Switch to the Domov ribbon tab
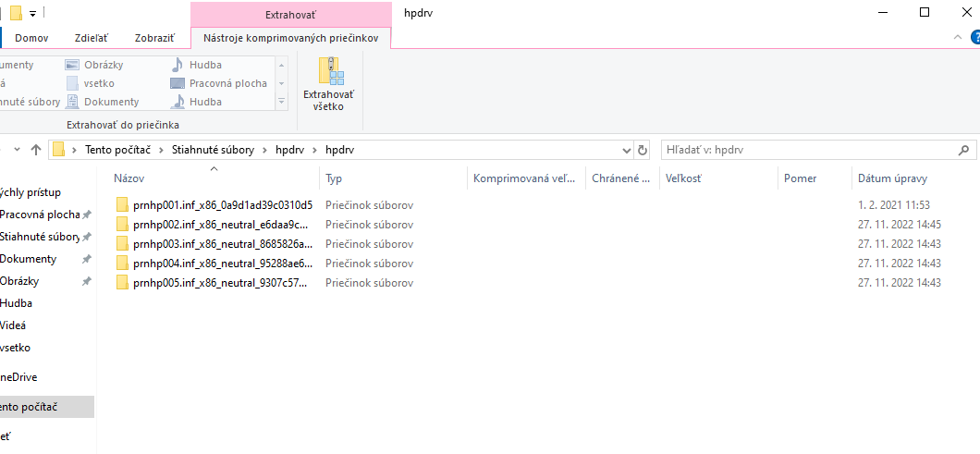Viewport: 980px width, 454px height. (31, 38)
